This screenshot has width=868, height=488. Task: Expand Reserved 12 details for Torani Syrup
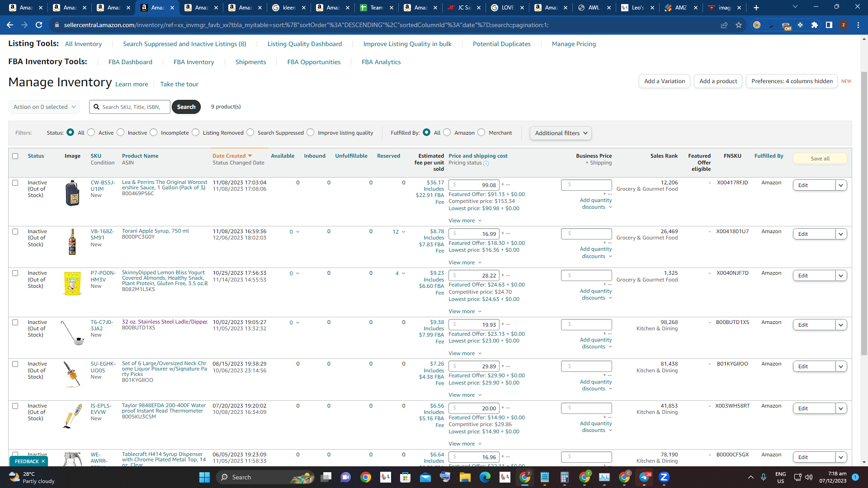coord(399,232)
